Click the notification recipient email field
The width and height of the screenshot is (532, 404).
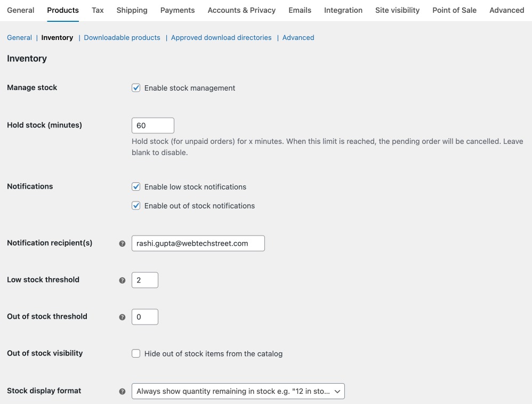[x=198, y=243]
